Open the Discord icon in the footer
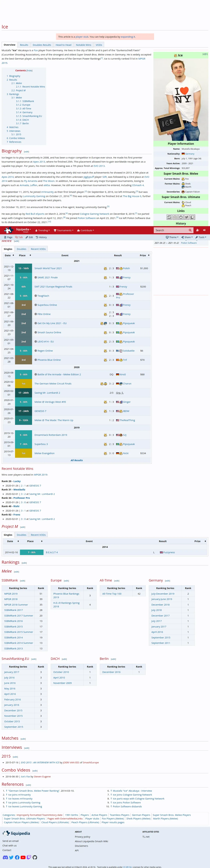Viewport: 210px width, 868px height. [x=5, y=857]
